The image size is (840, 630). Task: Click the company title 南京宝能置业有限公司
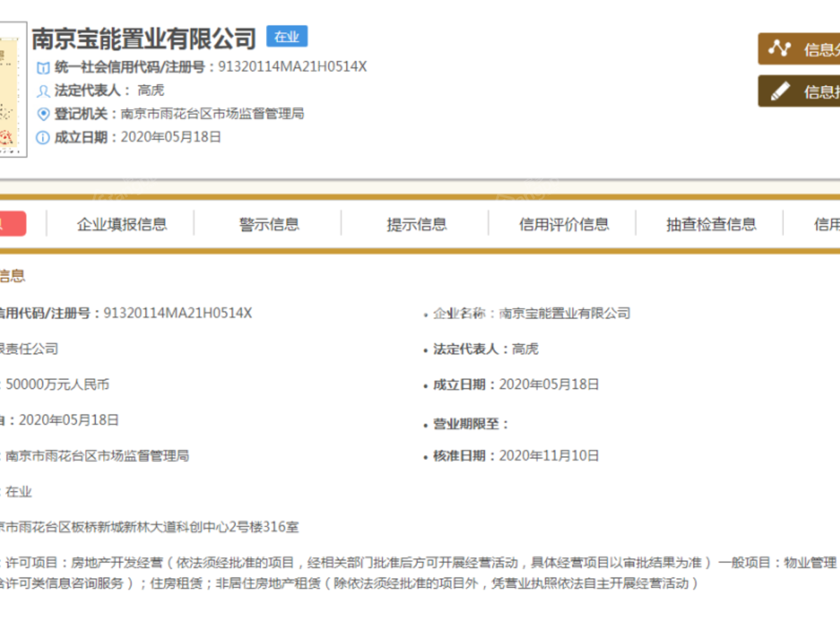pos(144,38)
